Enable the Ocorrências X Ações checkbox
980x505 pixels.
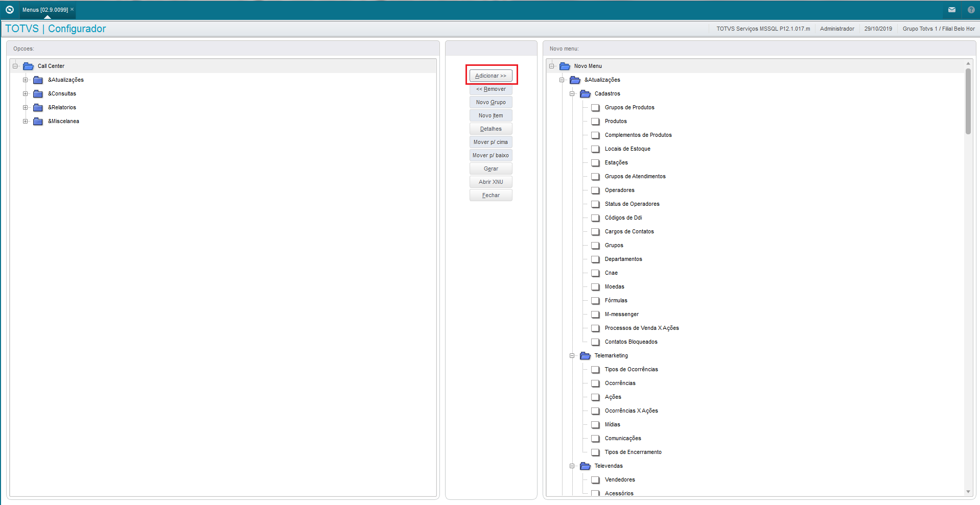pos(595,411)
